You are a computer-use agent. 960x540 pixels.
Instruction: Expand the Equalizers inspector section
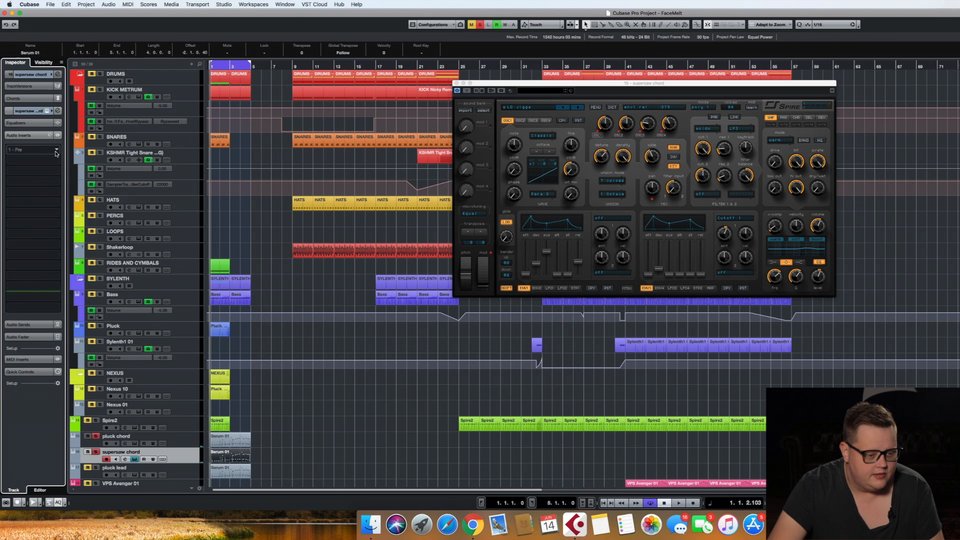pyautogui.click(x=32, y=122)
